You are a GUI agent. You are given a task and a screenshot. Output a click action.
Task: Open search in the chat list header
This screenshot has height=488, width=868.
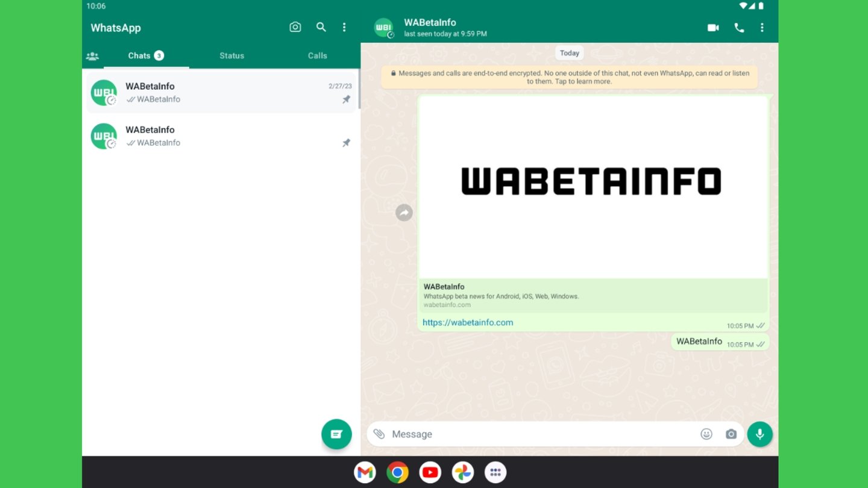coord(321,27)
